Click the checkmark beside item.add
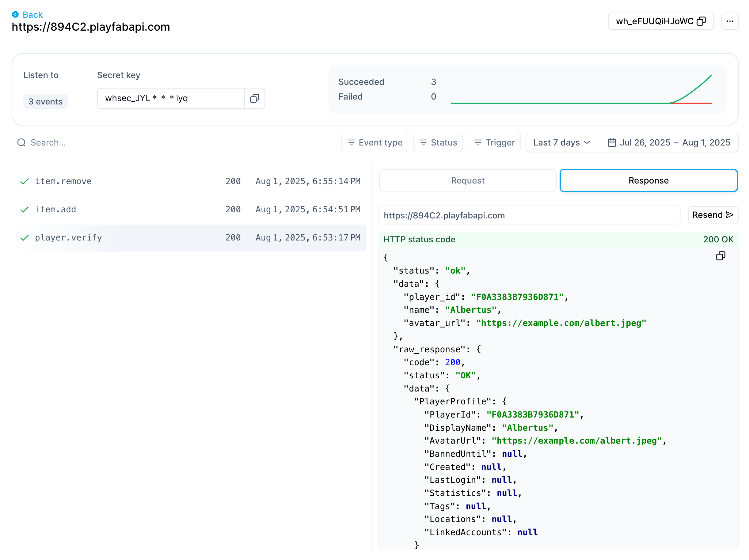 click(x=25, y=210)
